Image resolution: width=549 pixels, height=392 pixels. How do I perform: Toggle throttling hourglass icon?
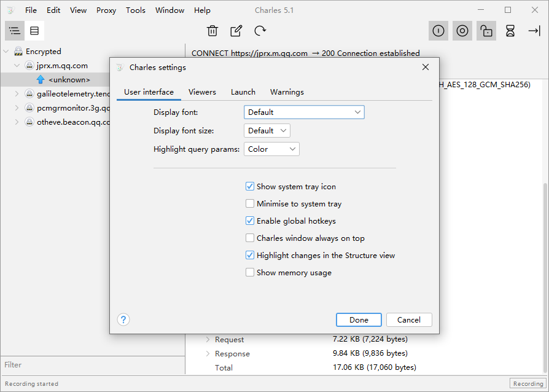pyautogui.click(x=510, y=31)
